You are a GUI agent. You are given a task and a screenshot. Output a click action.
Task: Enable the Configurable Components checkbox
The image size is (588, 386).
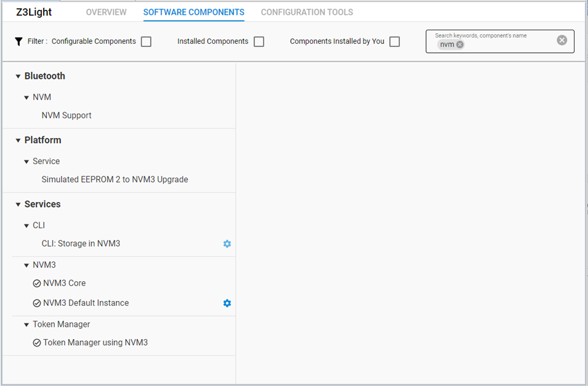pyautogui.click(x=145, y=41)
